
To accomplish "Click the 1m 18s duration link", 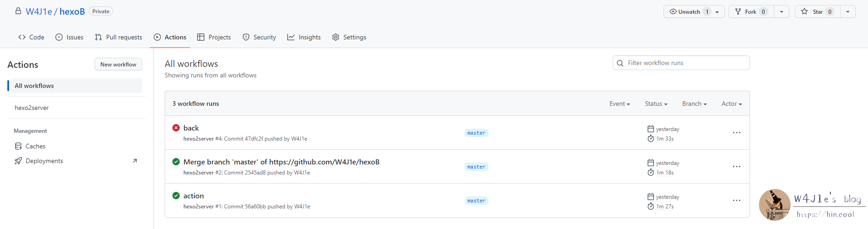I will (x=665, y=173).
